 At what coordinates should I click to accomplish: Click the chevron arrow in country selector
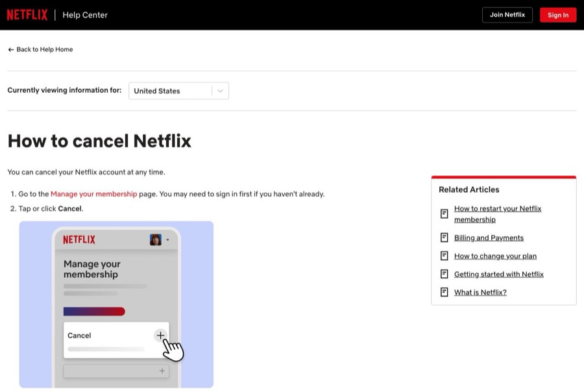220,91
